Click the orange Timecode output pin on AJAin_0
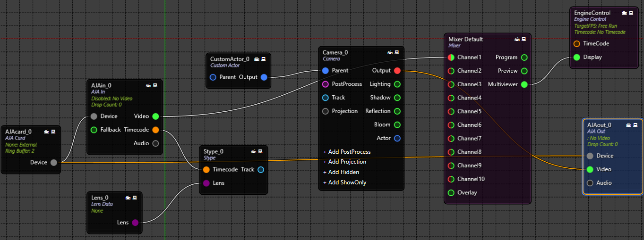 (x=155, y=130)
